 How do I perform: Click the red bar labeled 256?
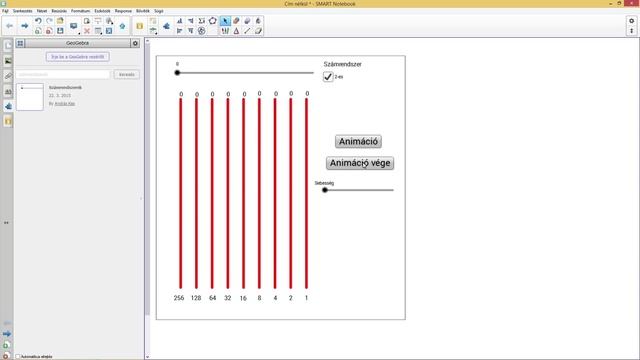(x=180, y=193)
